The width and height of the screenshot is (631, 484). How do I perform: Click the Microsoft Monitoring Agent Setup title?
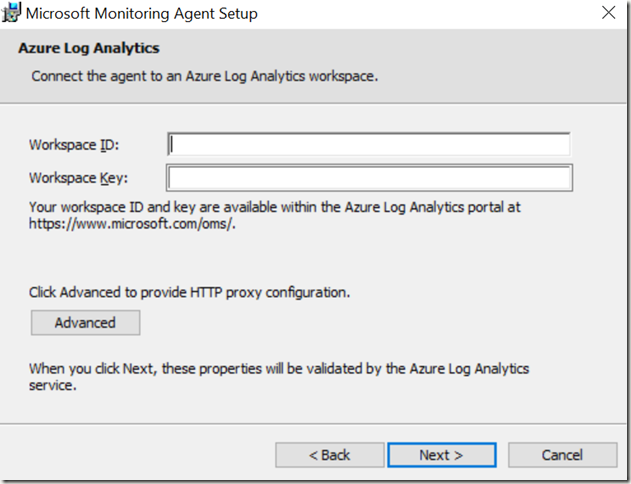[x=142, y=14]
